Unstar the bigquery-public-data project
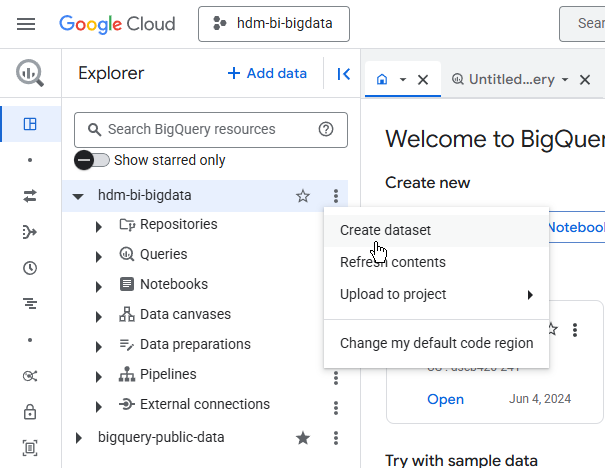Screen dimensions: 605x468 point(303,438)
